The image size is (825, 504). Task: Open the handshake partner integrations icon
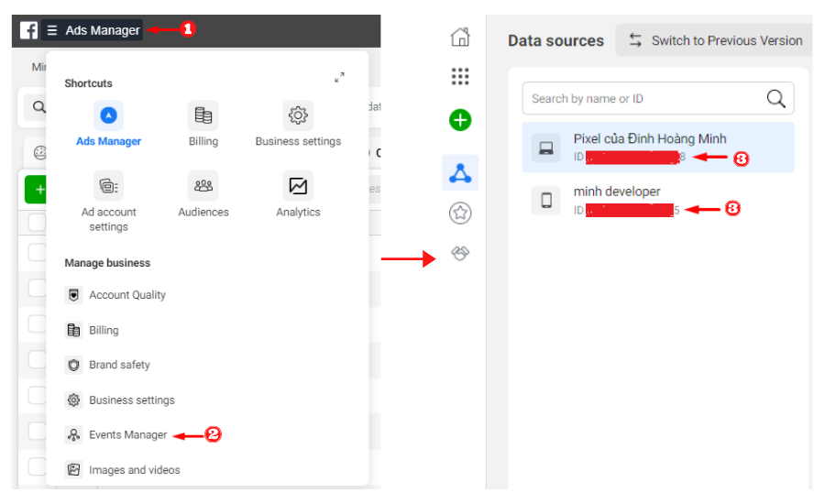coord(460,253)
